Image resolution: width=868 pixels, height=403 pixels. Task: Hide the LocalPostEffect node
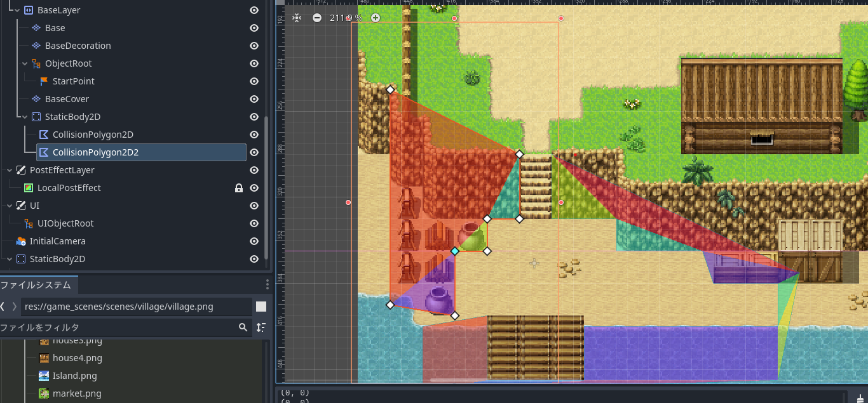254,188
